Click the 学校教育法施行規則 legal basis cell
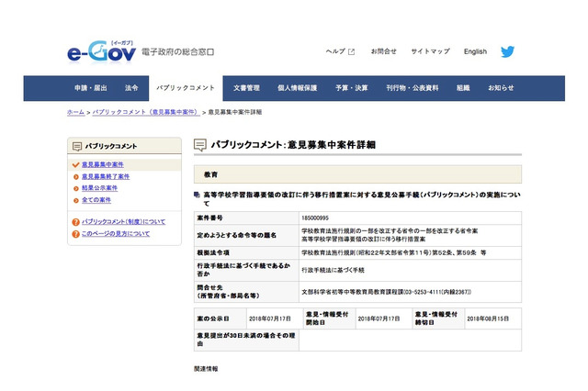Screen dimensions: 588x391 (x=411, y=252)
